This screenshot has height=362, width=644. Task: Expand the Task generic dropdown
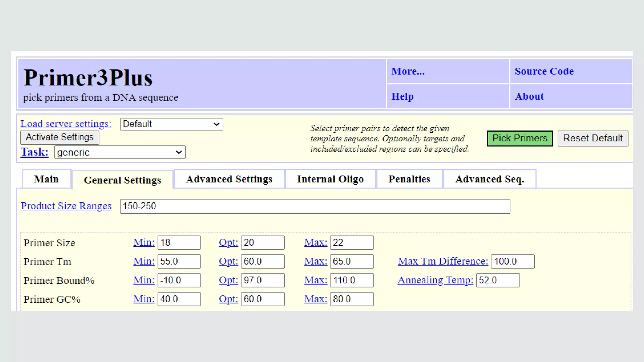119,152
